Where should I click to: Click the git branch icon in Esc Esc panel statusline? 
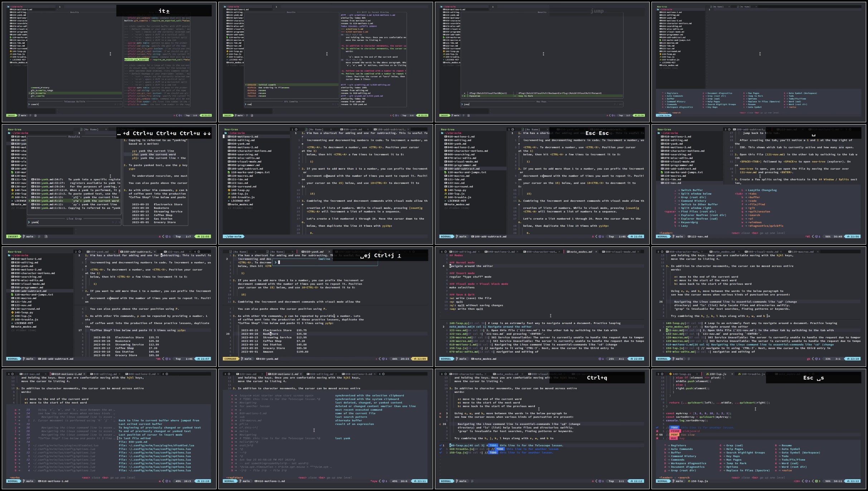(x=456, y=236)
